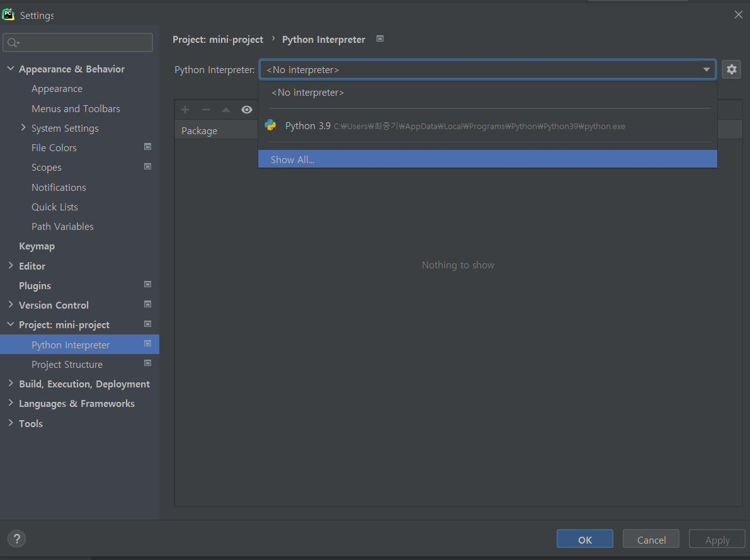The width and height of the screenshot is (750, 560).
Task: Click the project-level icon on Project Structure row
Action: pyautogui.click(x=148, y=363)
